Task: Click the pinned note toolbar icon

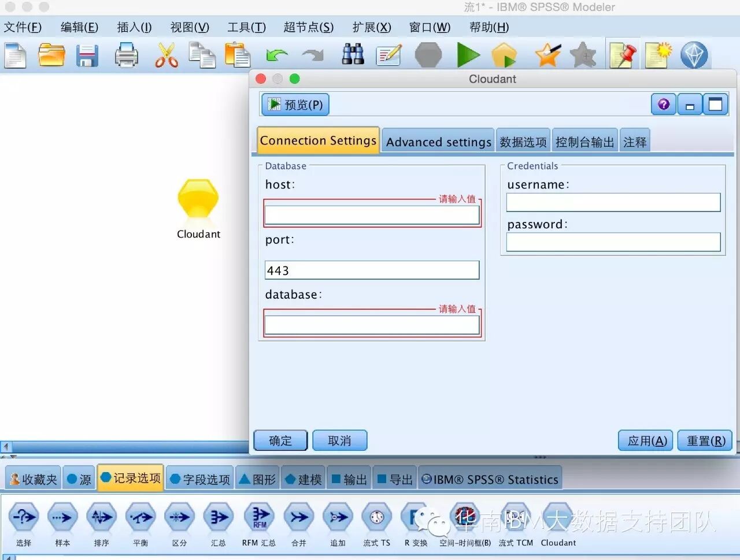Action: tap(623, 55)
